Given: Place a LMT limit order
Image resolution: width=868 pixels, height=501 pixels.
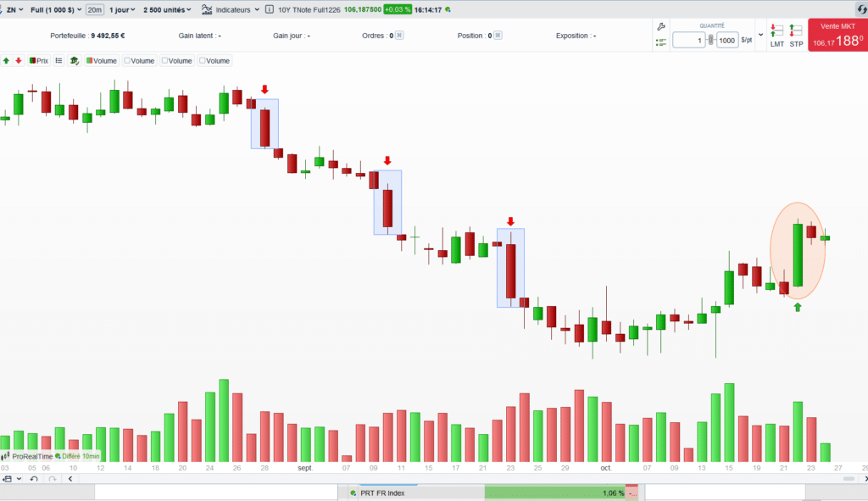Looking at the screenshot, I should pos(777,36).
